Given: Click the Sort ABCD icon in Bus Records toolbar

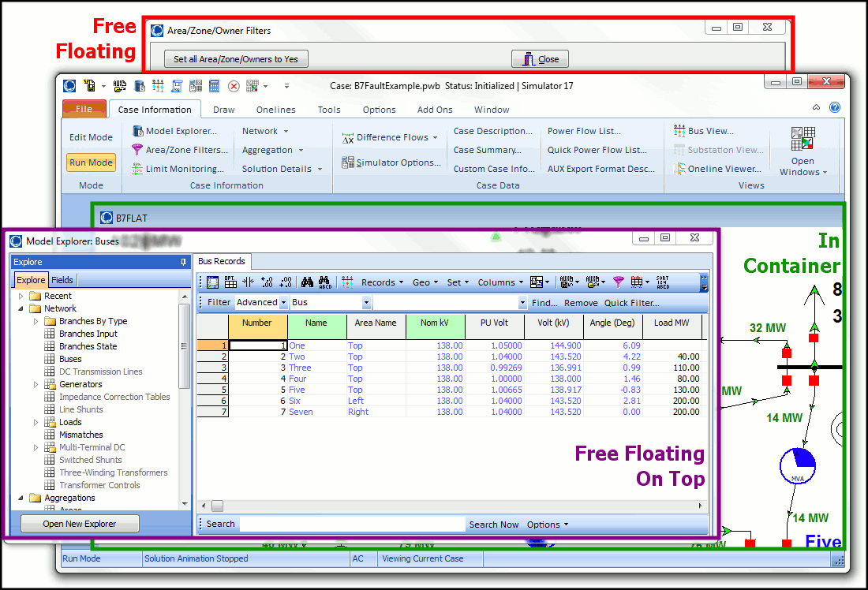Looking at the screenshot, I should tap(662, 282).
